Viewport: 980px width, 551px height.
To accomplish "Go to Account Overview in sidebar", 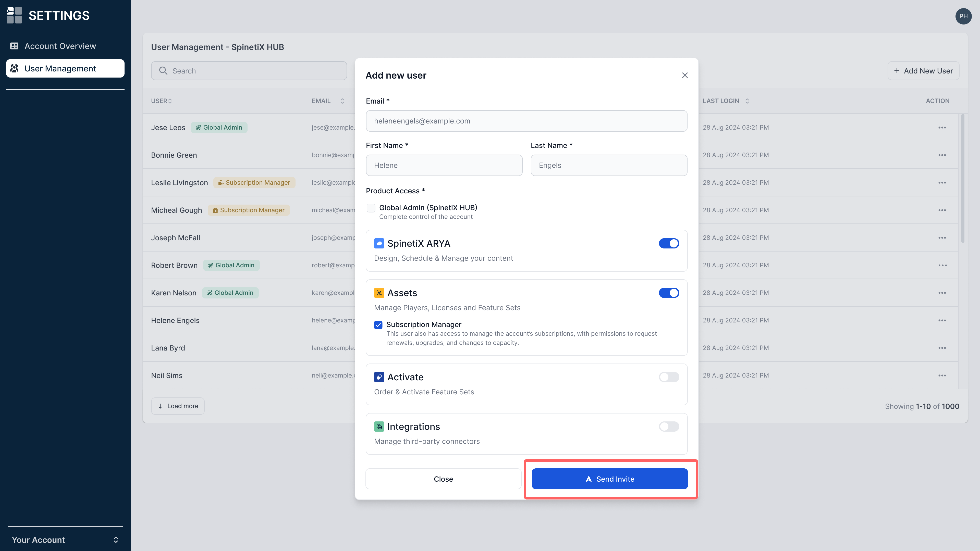I will pyautogui.click(x=65, y=46).
